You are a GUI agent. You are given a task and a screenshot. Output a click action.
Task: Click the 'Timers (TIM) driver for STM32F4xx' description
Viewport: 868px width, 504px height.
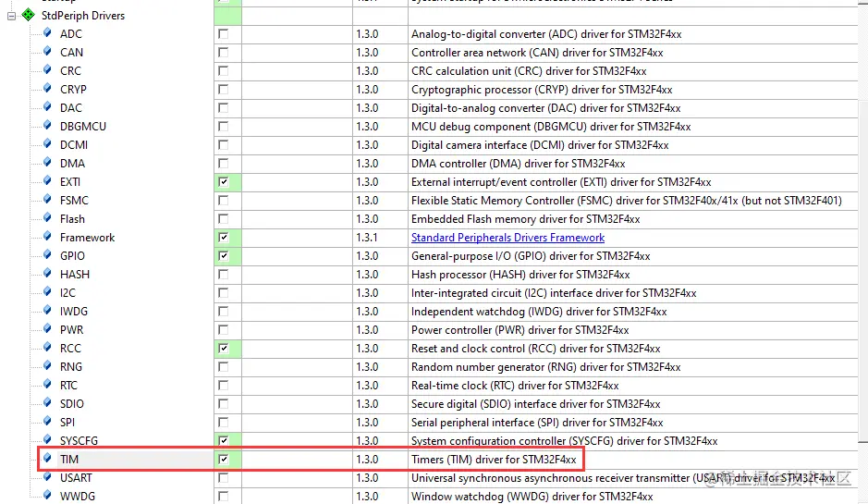click(494, 460)
